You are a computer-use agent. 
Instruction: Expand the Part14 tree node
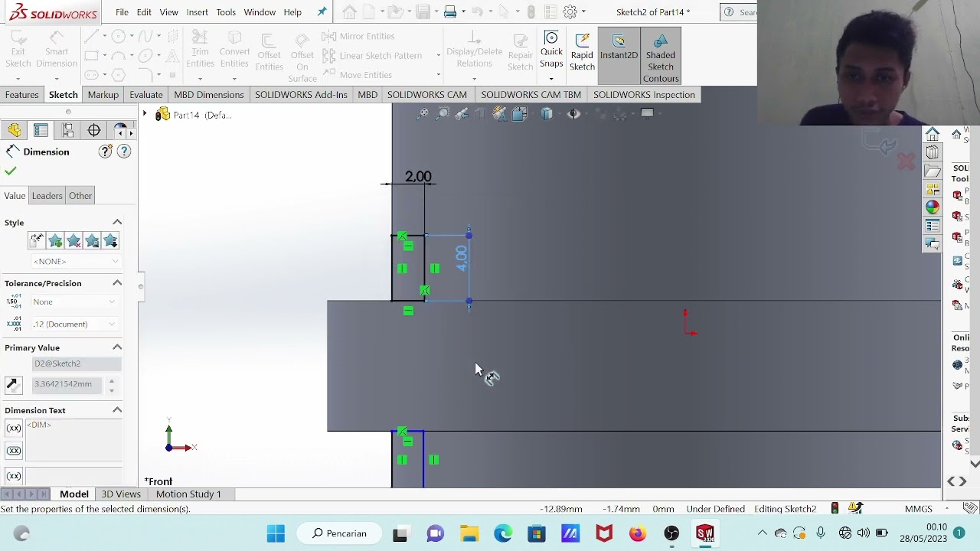[x=144, y=114]
